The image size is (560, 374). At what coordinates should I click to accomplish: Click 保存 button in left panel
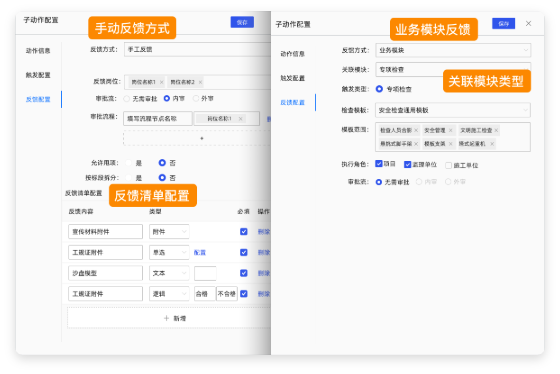[242, 22]
